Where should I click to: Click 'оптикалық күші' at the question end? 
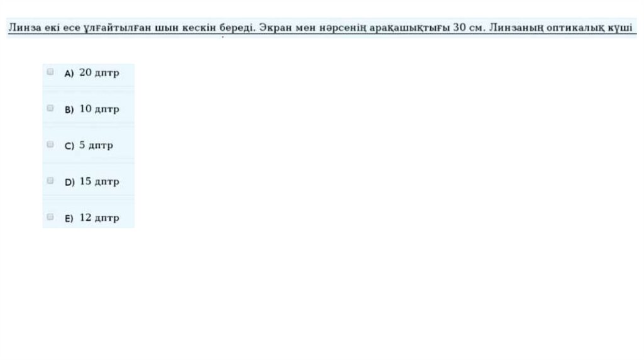click(x=589, y=28)
